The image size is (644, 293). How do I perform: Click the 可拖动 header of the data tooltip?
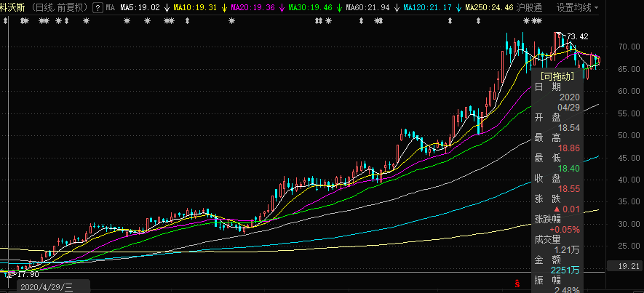557,76
